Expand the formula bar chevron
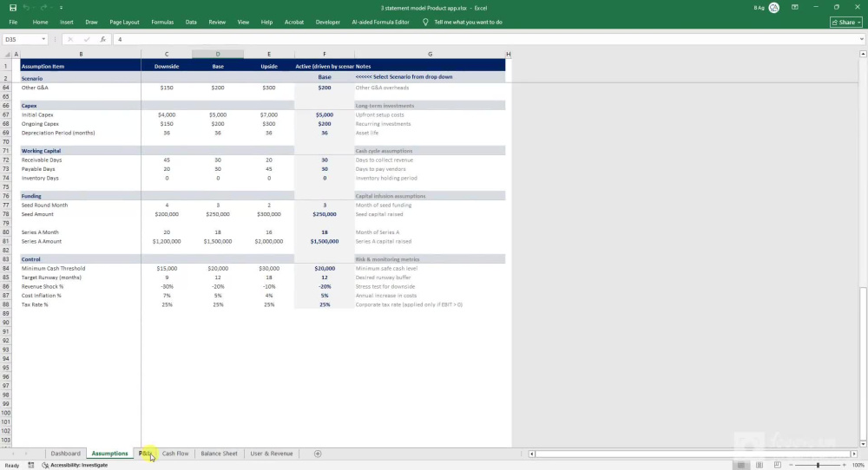Viewport: 868px width, 470px height. point(861,39)
